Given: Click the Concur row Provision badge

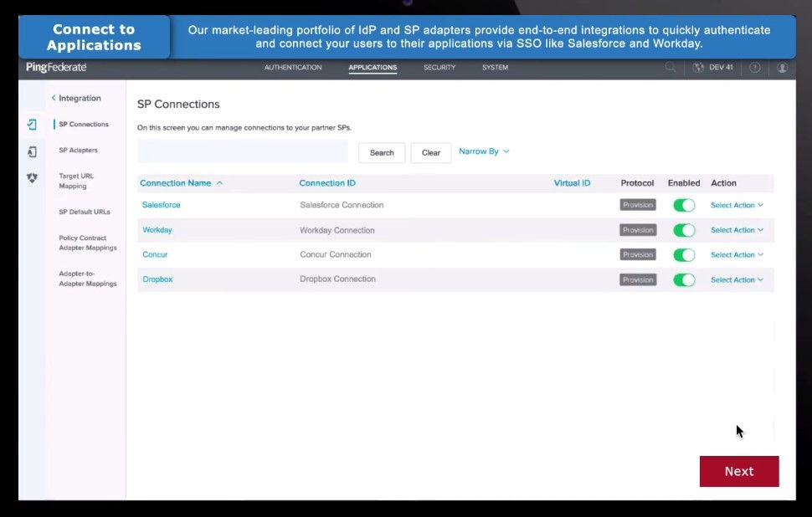Looking at the screenshot, I should 638,254.
